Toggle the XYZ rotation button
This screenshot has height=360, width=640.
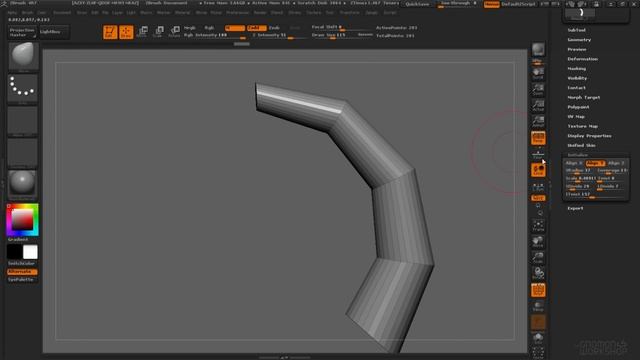(538, 198)
